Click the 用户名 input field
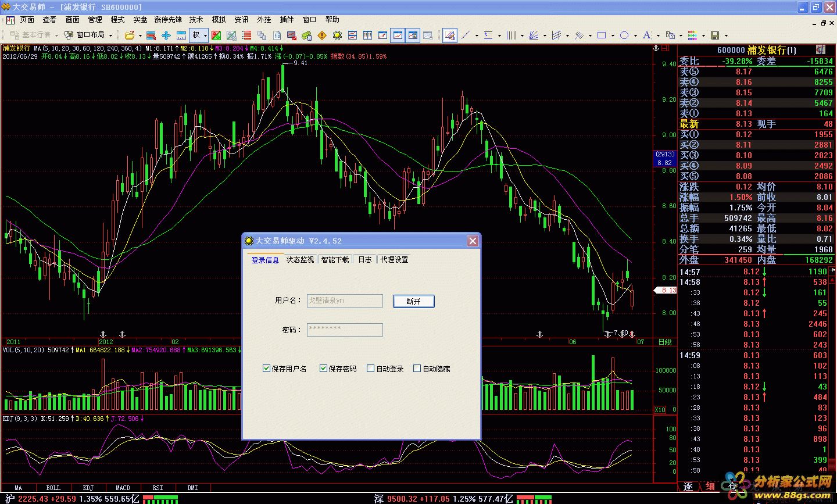 (345, 301)
